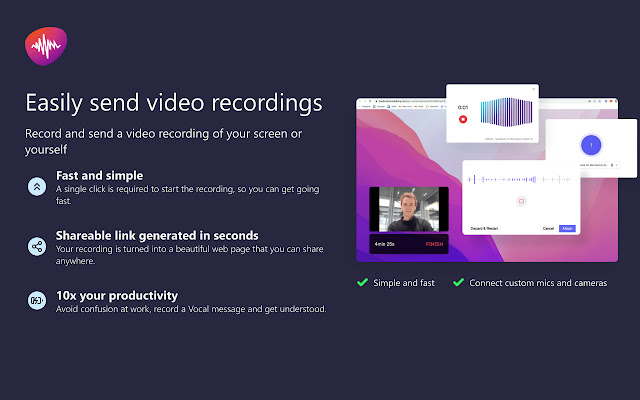Click Shareable link generated in seconds heading
This screenshot has width=640, height=400.
tap(157, 236)
